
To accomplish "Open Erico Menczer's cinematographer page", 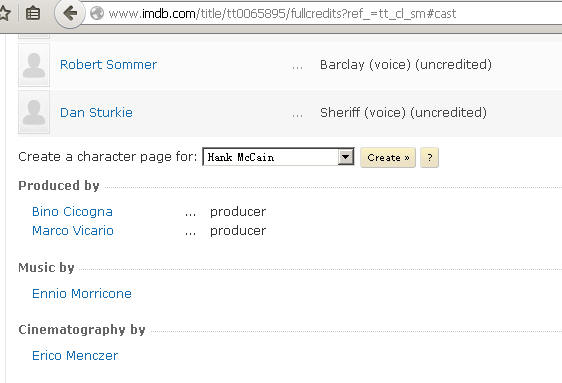I will pos(75,355).
